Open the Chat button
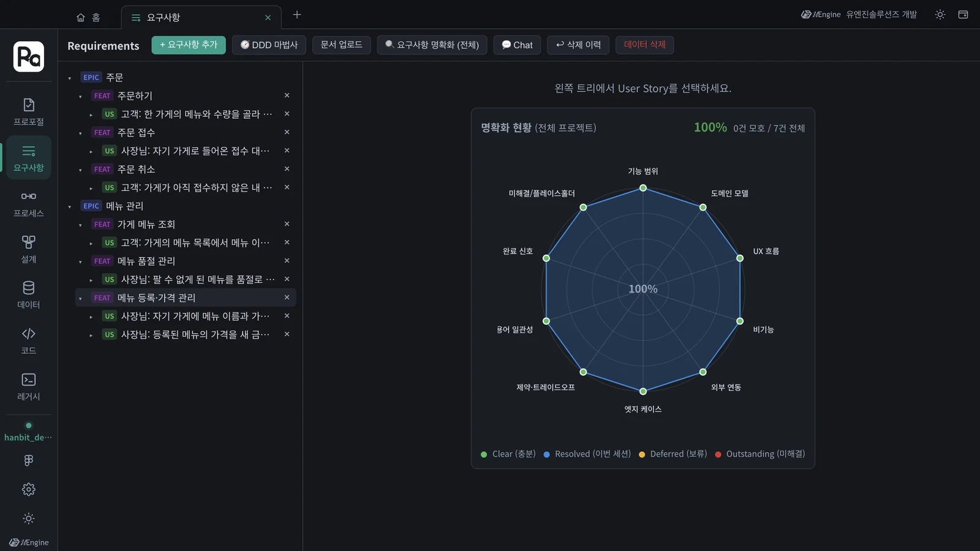980x551 pixels. [518, 45]
